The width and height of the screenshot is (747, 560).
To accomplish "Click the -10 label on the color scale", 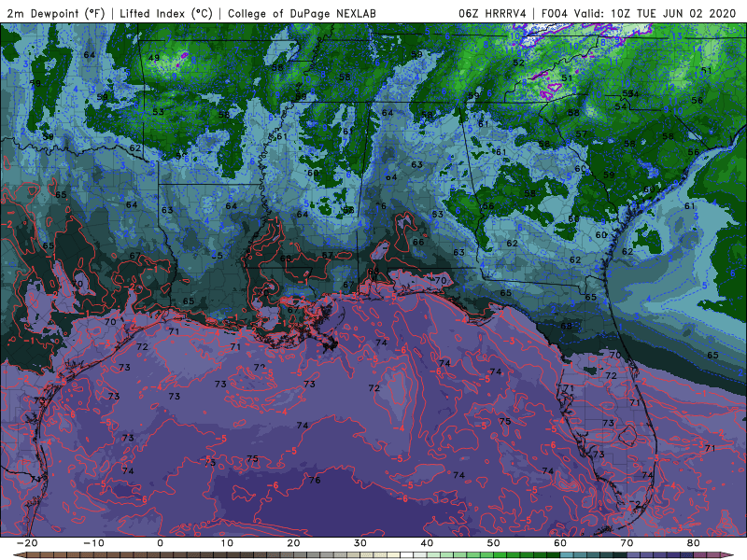I will [x=93, y=543].
